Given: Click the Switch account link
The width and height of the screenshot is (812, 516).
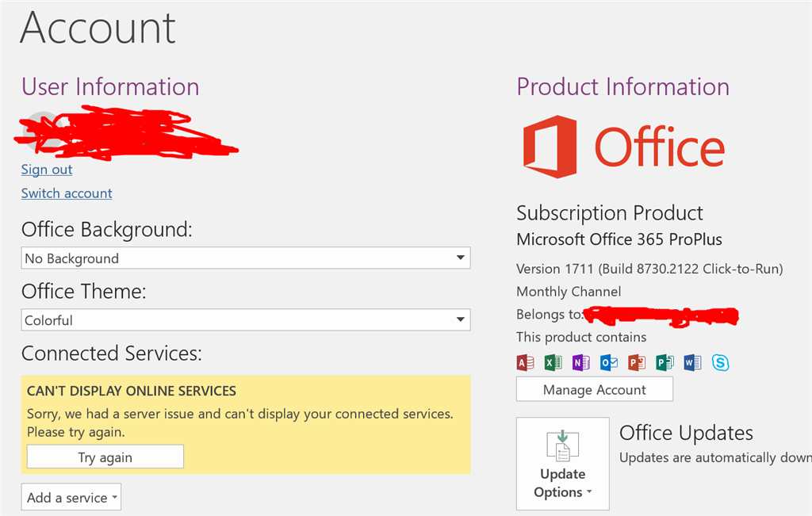Looking at the screenshot, I should click(67, 193).
